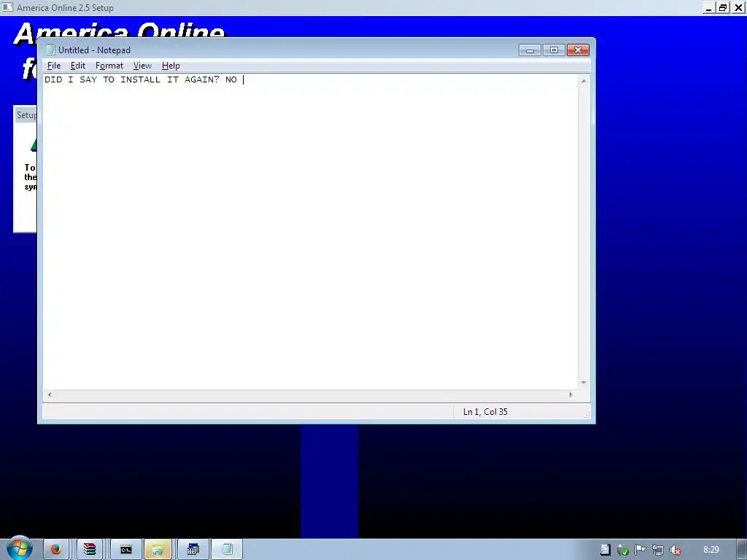This screenshot has height=560, width=747.
Task: Minimize the America Online 2.5 Setup window
Action: 709,7
